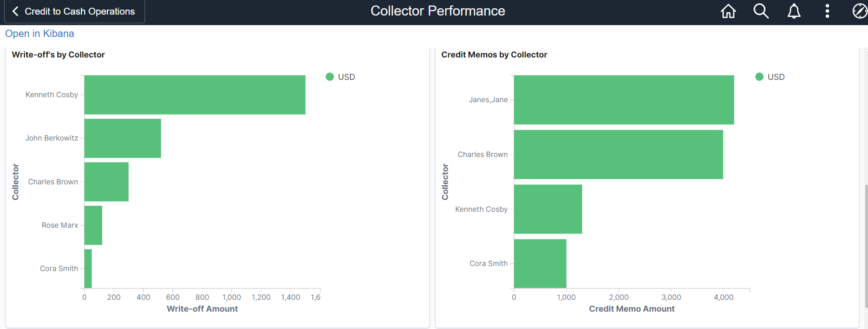This screenshot has width=868, height=329.
Task: Click Kenneth Cosby's write-off bar
Action: click(x=195, y=95)
